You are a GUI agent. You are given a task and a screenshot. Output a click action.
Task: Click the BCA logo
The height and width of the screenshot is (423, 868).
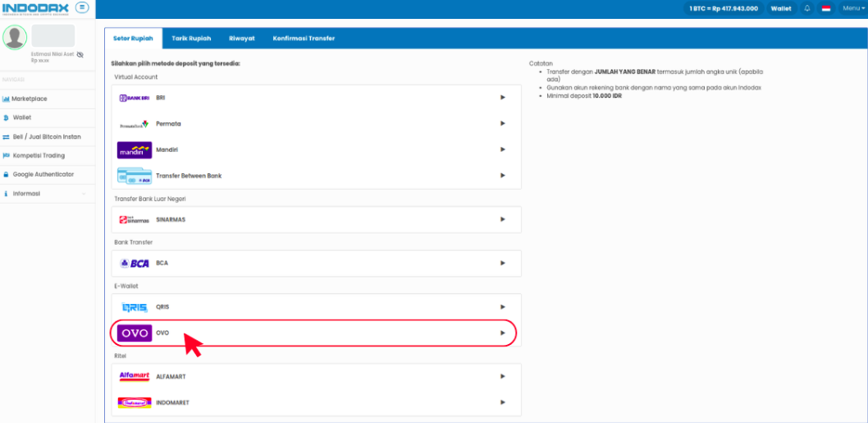click(x=135, y=264)
